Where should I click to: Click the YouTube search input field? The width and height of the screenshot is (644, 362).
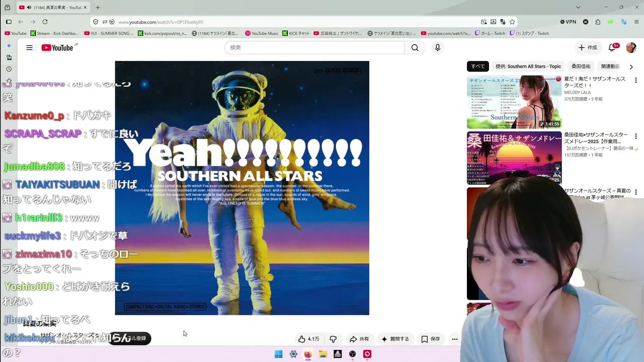[314, 48]
